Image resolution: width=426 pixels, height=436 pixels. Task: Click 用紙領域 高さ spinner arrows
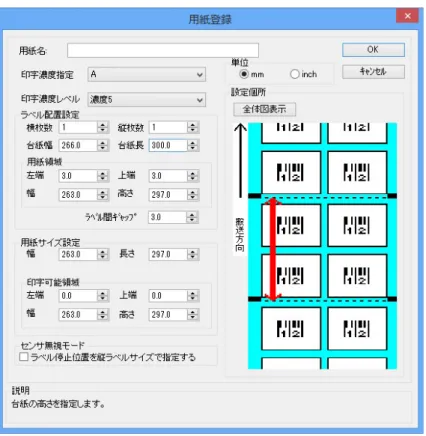pyautogui.click(x=193, y=195)
